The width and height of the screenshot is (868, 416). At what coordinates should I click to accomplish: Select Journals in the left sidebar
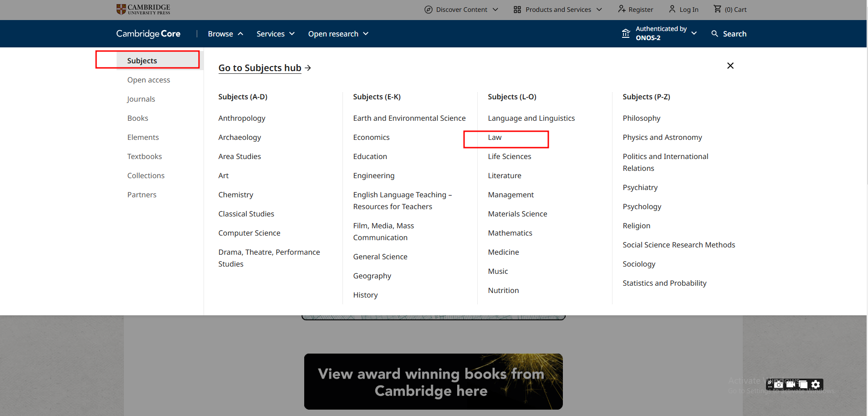(x=141, y=99)
